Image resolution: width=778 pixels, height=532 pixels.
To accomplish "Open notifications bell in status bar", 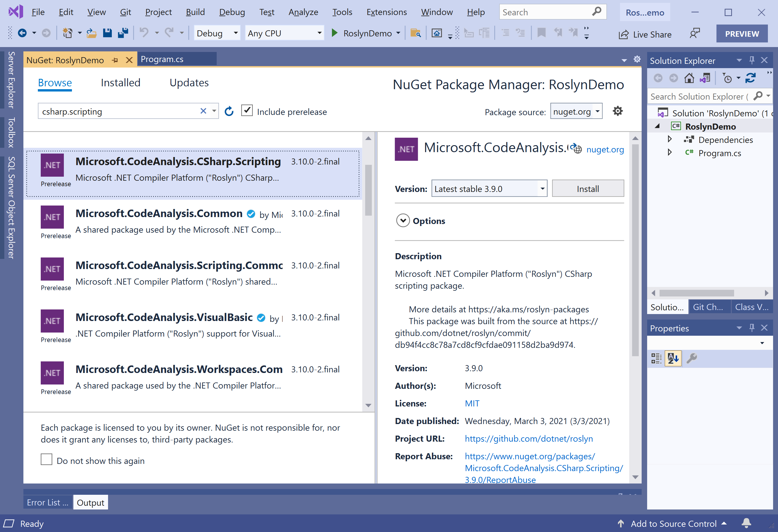I will click(746, 523).
